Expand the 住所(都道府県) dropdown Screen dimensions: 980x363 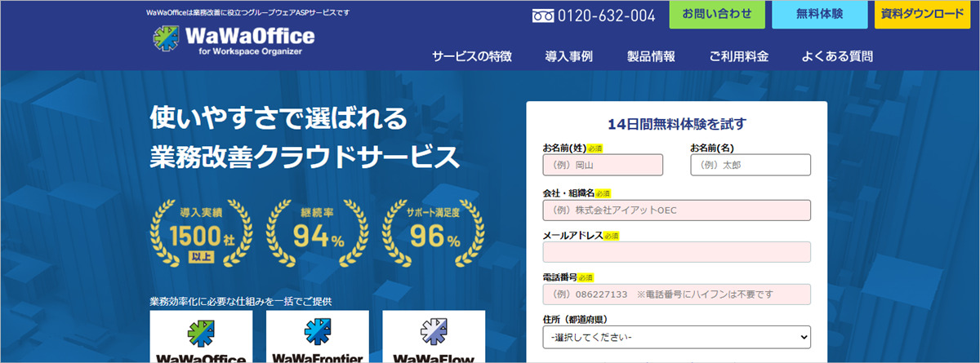pyautogui.click(x=677, y=336)
